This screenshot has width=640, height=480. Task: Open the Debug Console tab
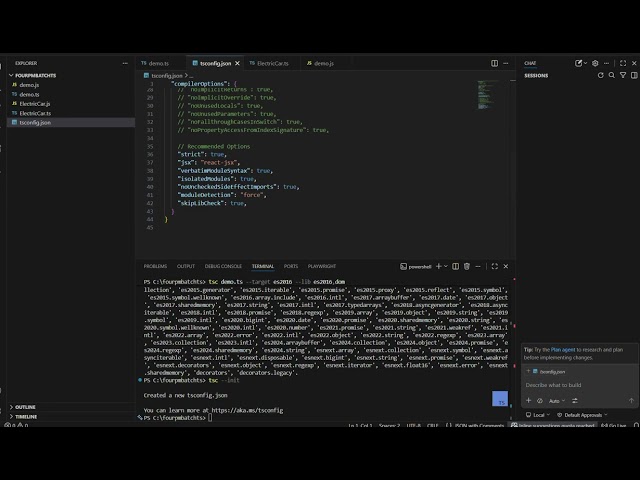pos(223,266)
